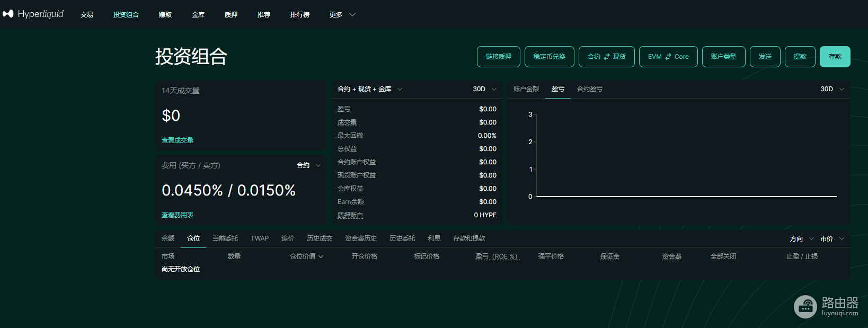The image size is (868, 328).
Task: Click the 存款 deposit button
Action: click(x=835, y=57)
